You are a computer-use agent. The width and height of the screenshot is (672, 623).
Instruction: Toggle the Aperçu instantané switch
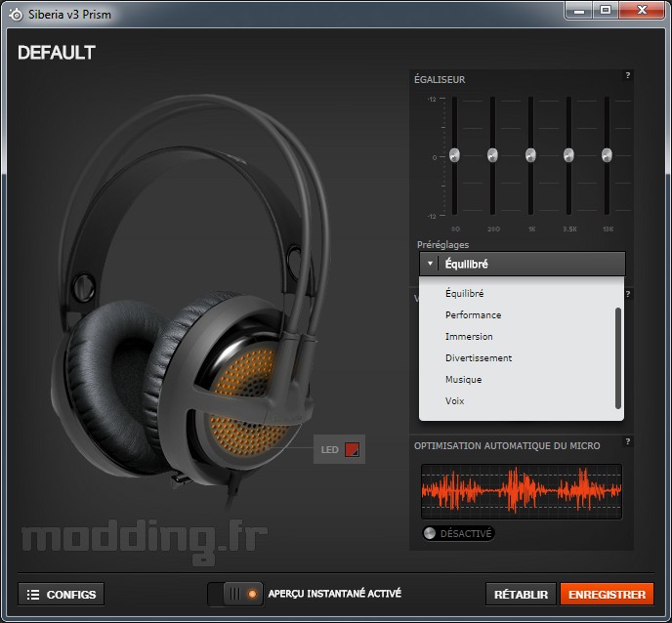[x=235, y=594]
